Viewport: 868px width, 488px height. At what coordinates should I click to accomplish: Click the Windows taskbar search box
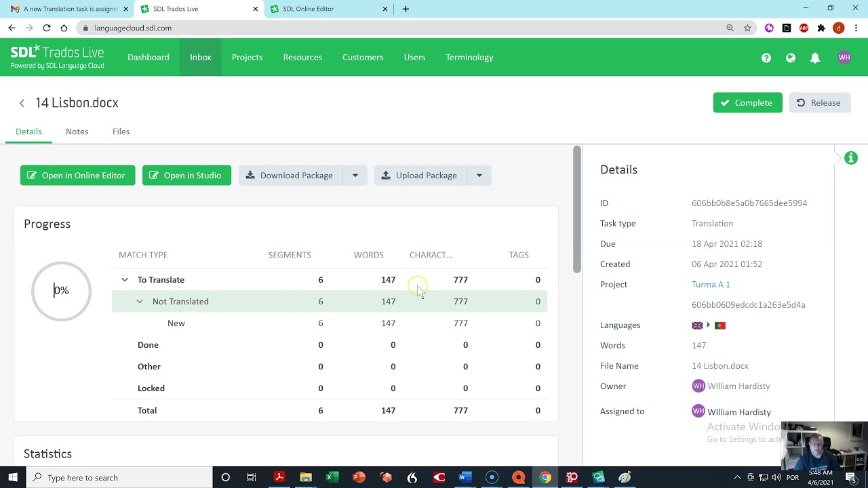tap(119, 477)
